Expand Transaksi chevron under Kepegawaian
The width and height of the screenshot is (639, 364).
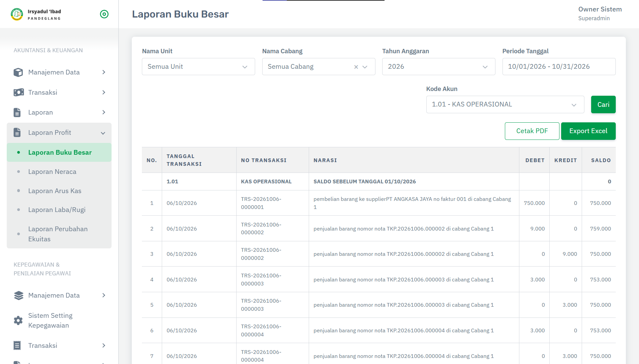(104, 345)
